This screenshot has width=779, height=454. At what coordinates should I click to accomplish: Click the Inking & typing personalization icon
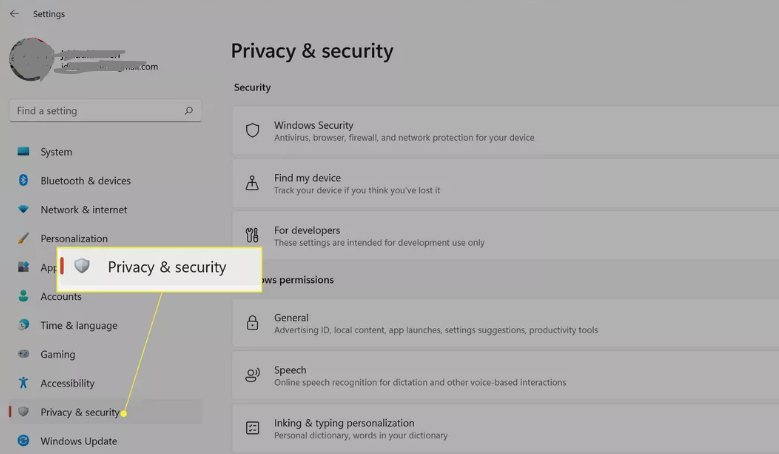click(x=252, y=428)
